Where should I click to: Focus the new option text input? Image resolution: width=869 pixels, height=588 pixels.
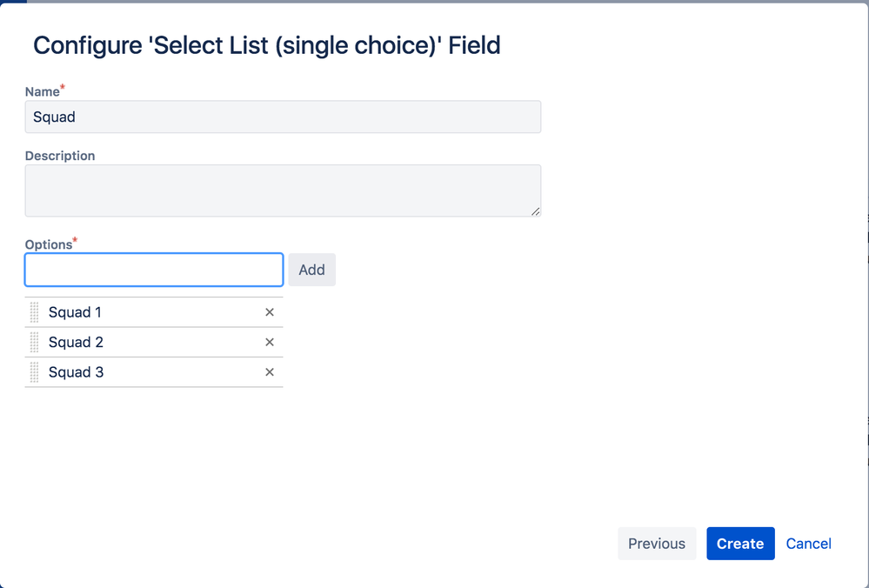(154, 270)
